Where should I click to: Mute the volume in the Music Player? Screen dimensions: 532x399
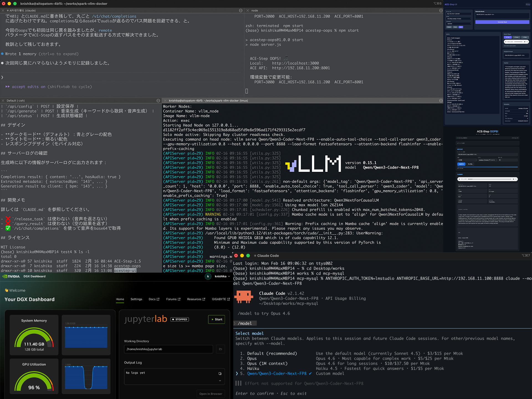525,42
